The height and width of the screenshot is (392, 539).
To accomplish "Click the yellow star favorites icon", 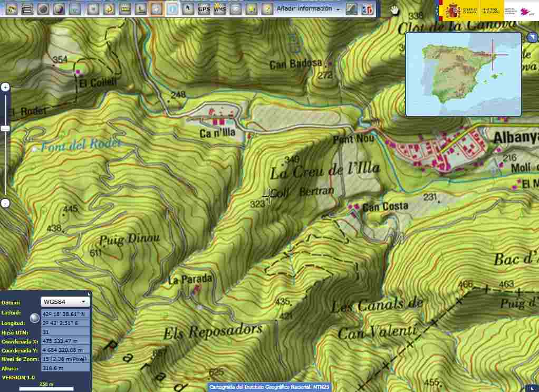I will 252,9.
